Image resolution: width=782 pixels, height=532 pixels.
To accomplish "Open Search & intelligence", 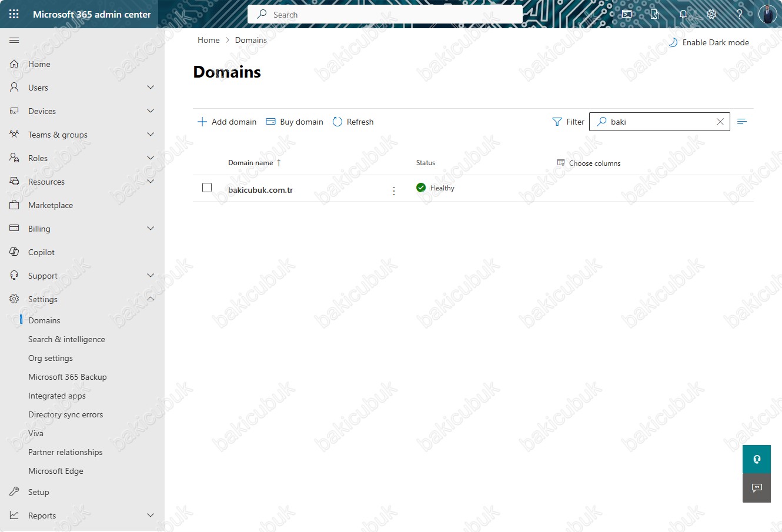I will pos(66,339).
